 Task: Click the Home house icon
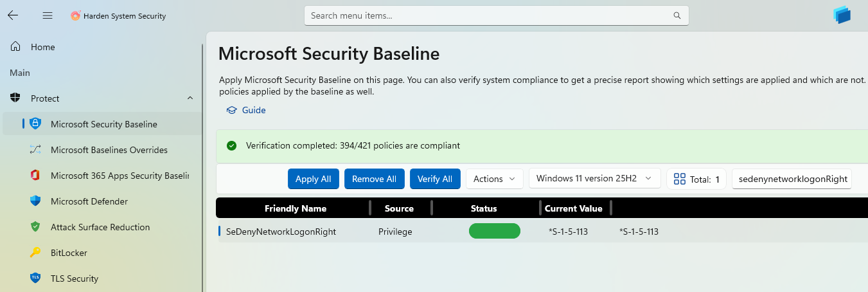pos(16,47)
